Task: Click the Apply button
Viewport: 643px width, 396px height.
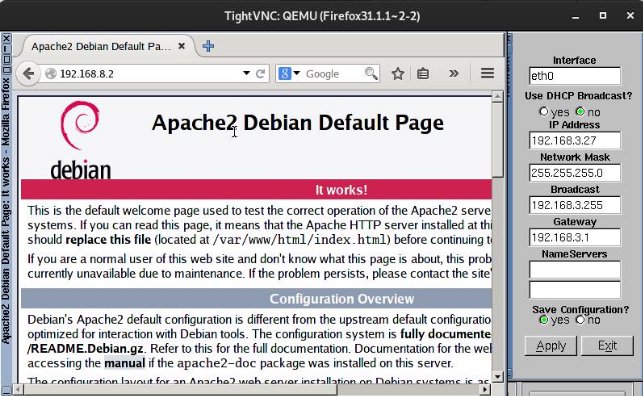Action: point(551,346)
